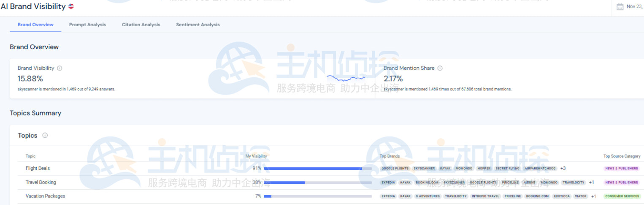Click the AIRFAREWATCHDOG brand tag
The image size is (644, 205).
540,168
